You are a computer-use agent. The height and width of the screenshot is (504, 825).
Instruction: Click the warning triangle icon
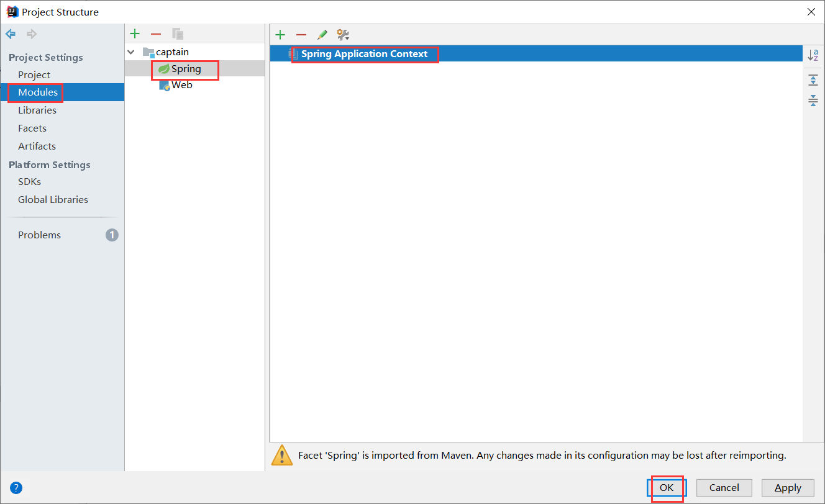pyautogui.click(x=282, y=455)
